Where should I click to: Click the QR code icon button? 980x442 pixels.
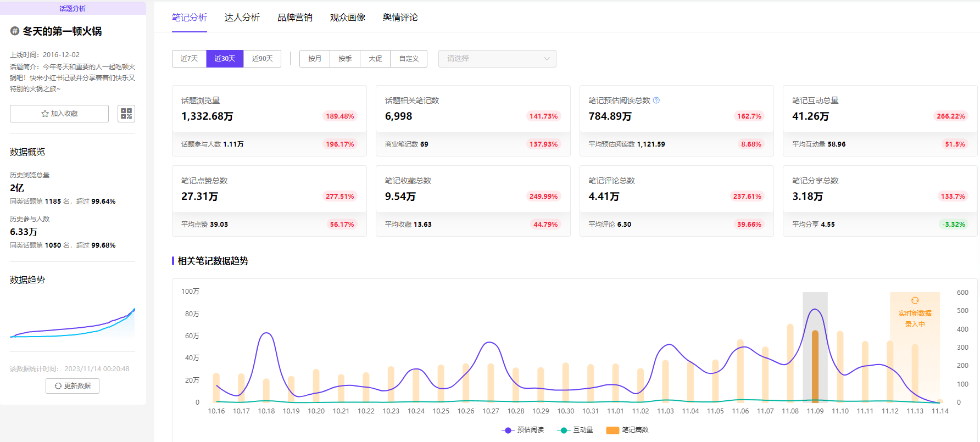(126, 114)
